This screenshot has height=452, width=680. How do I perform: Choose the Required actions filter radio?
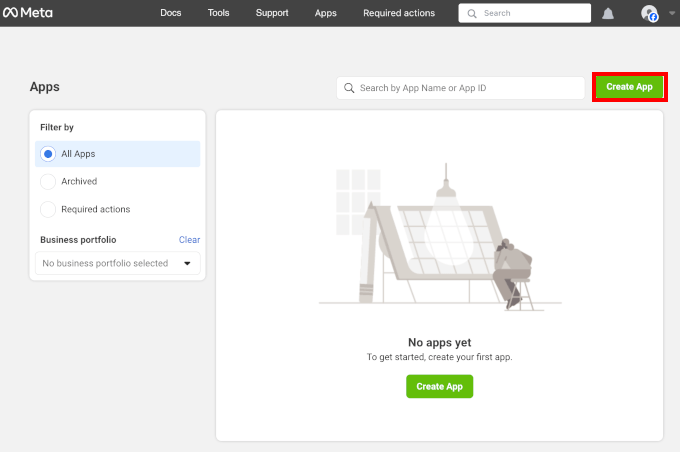[x=48, y=210]
